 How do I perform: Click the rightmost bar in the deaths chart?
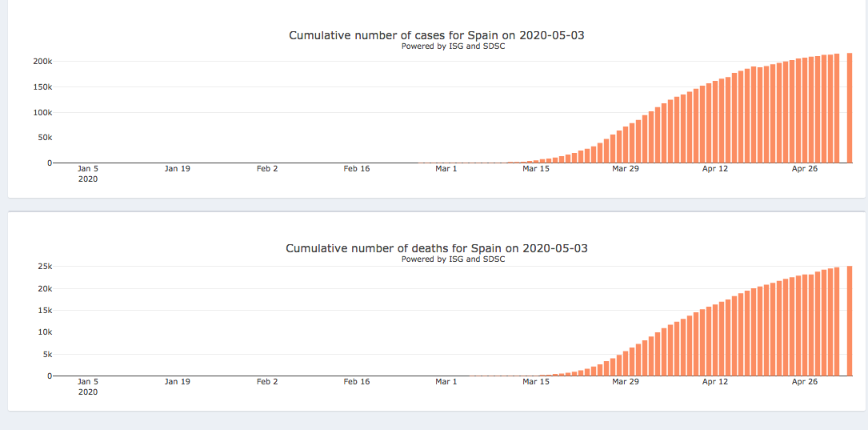[850, 320]
